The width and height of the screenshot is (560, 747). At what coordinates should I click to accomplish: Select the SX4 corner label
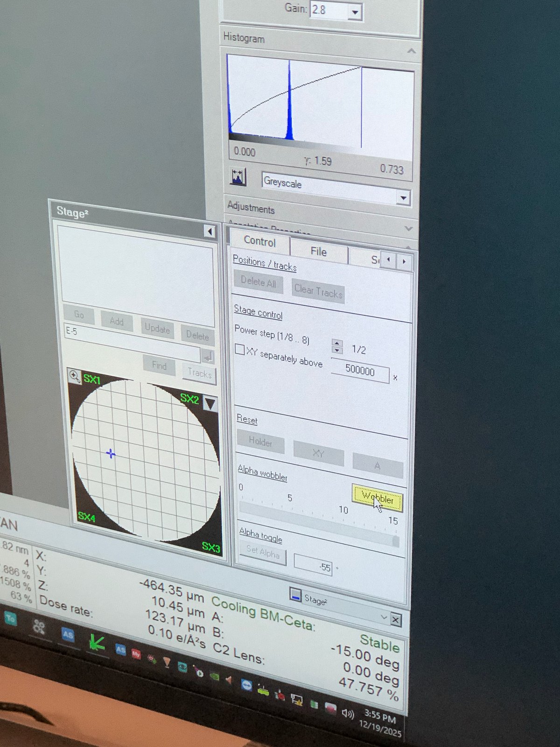click(87, 517)
